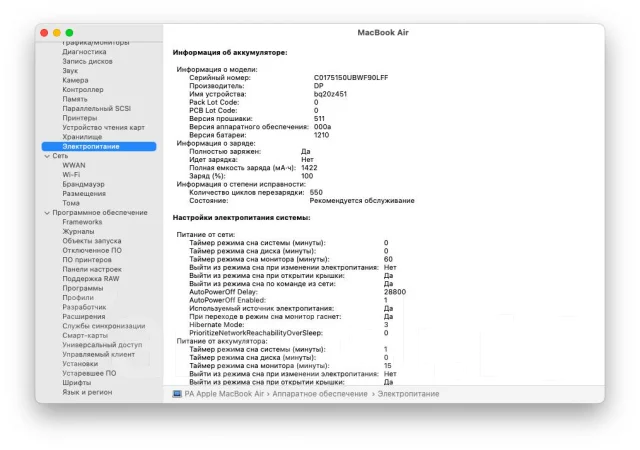
Task: Open Принтеры in the sidebar
Action: (x=80, y=118)
